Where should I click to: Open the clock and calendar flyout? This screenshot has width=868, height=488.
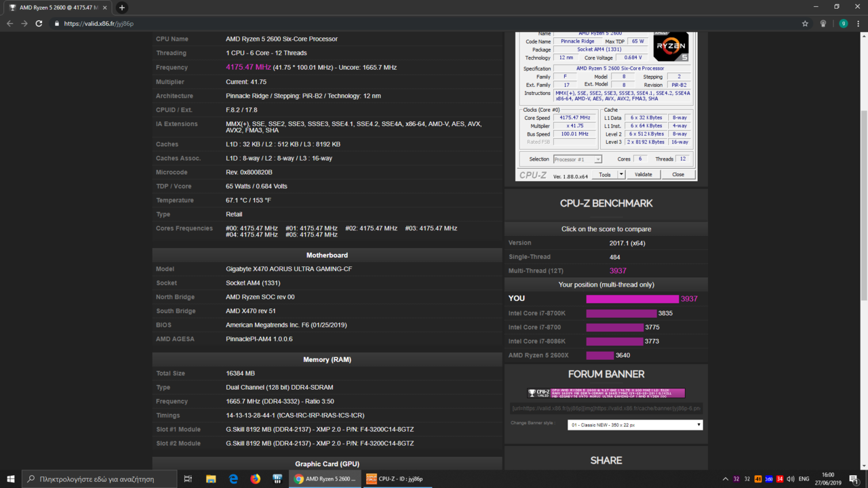click(827, 479)
